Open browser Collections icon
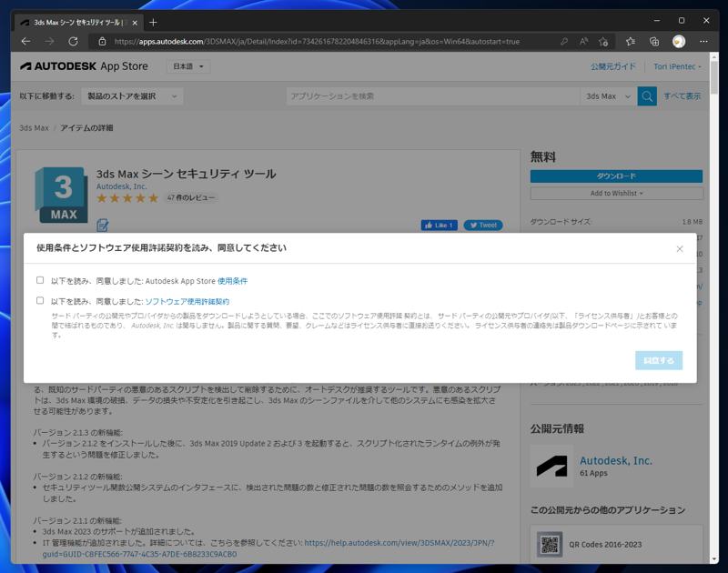Screen dimensions: 728x573 [654, 42]
